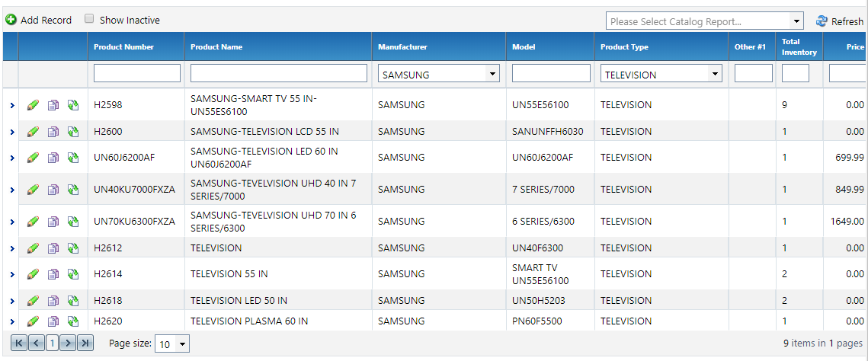Image resolution: width=868 pixels, height=361 pixels.
Task: Click the green transfer icon for H2598
Action: pos(73,104)
